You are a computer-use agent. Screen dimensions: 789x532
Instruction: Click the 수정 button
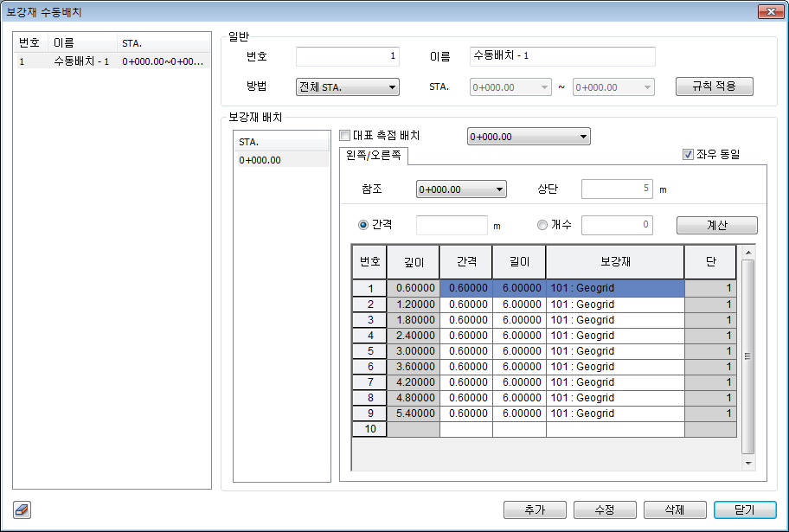[x=605, y=510]
